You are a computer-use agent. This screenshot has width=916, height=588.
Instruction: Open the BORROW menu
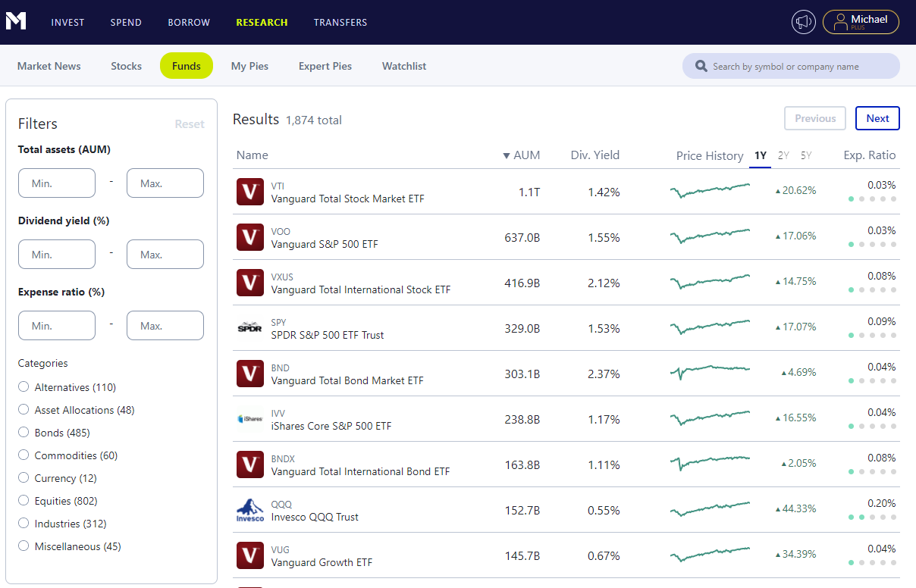pos(189,22)
